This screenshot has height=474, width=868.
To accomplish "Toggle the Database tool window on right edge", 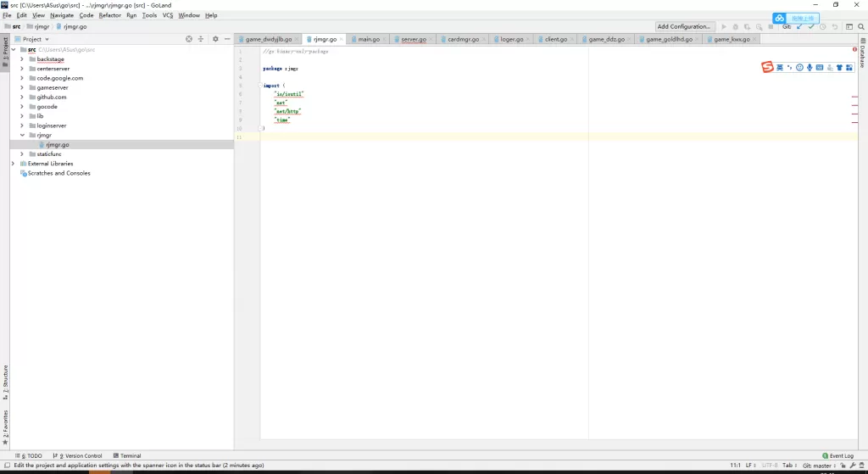I will pos(862,57).
